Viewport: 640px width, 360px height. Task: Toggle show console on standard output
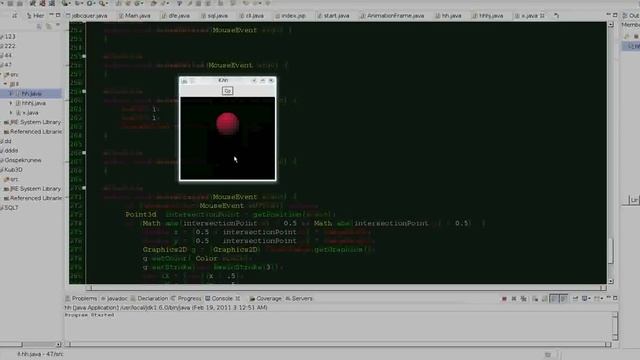coord(554,299)
